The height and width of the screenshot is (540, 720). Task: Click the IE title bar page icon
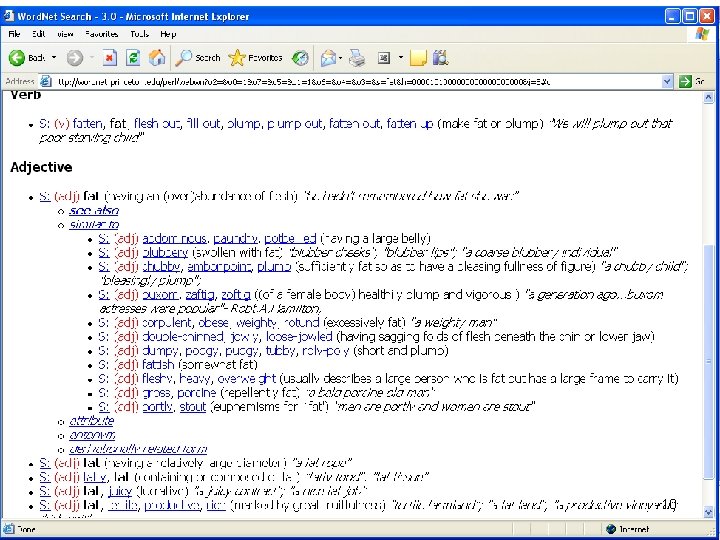pyautogui.click(x=9, y=16)
